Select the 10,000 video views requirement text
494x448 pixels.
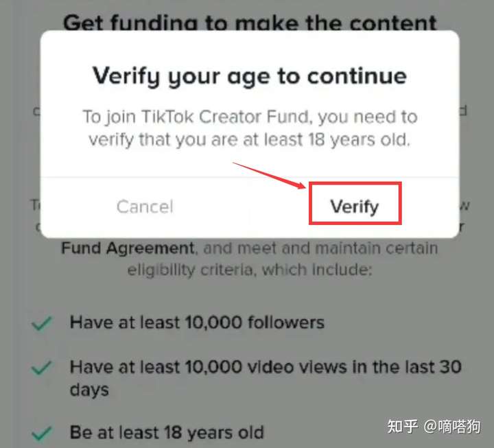(266, 378)
